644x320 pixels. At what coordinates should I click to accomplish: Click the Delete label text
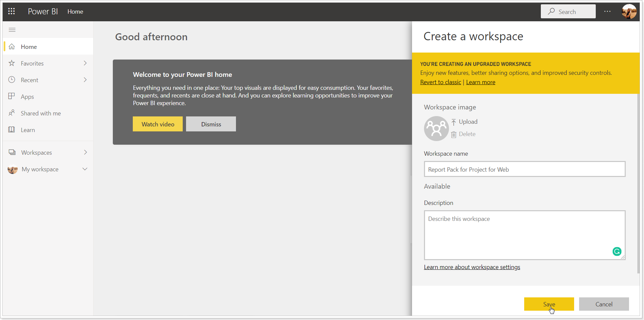tap(467, 134)
